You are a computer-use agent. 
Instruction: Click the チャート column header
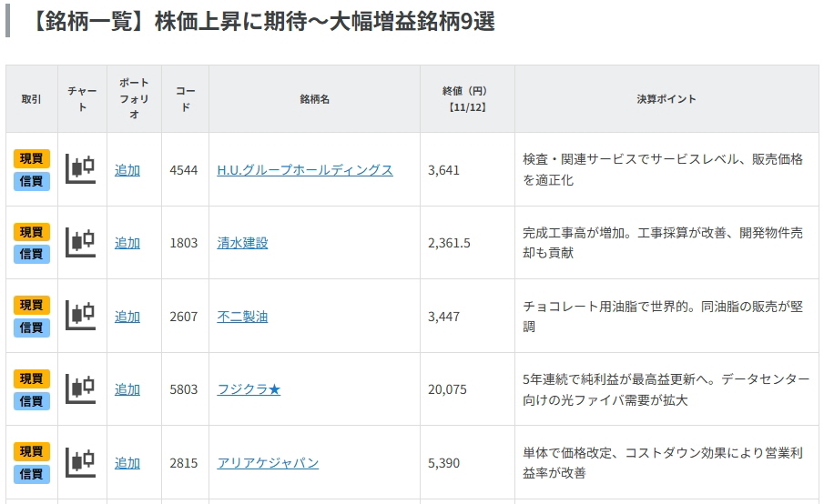point(82,99)
